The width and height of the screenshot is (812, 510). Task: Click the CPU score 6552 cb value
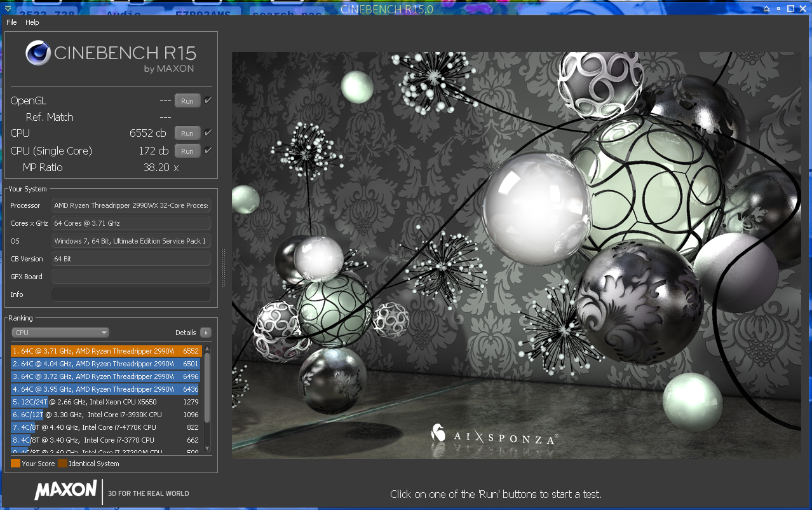coord(148,133)
